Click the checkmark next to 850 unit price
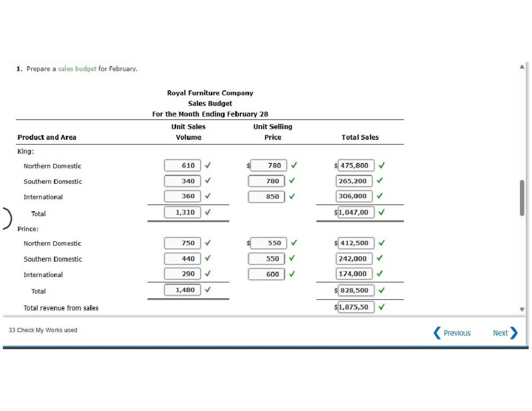 (x=291, y=196)
